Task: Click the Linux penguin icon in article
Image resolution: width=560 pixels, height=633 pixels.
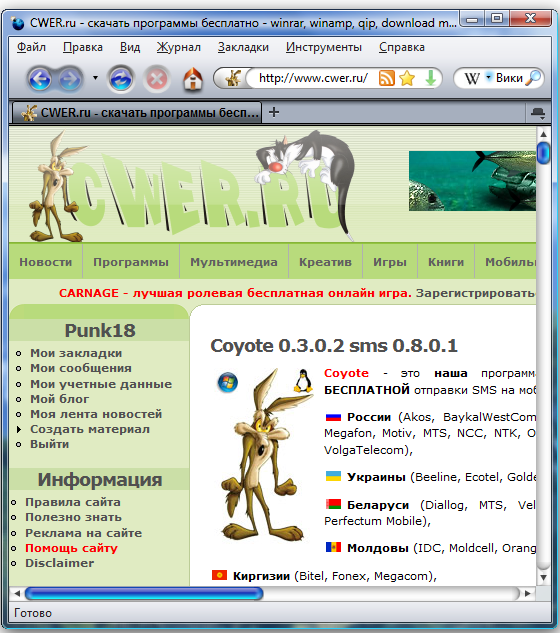Action: [x=303, y=381]
